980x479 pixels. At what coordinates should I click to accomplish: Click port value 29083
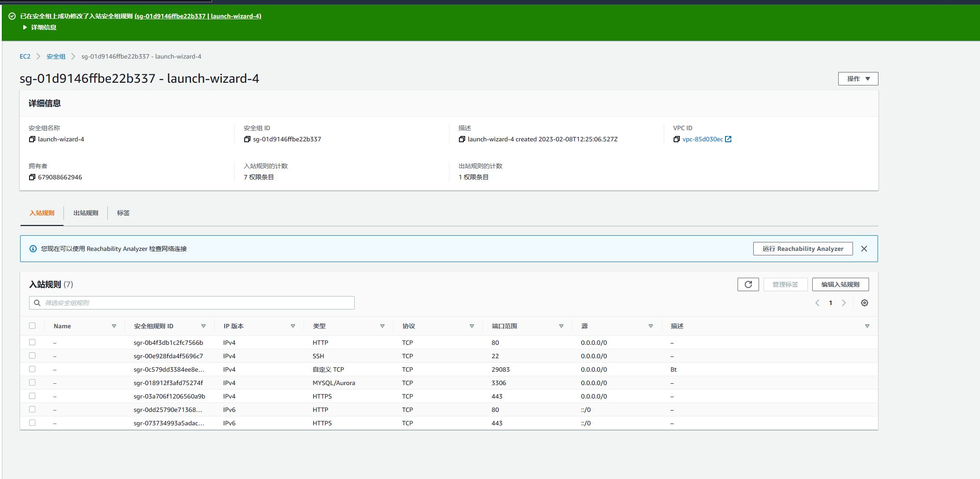[x=501, y=369]
